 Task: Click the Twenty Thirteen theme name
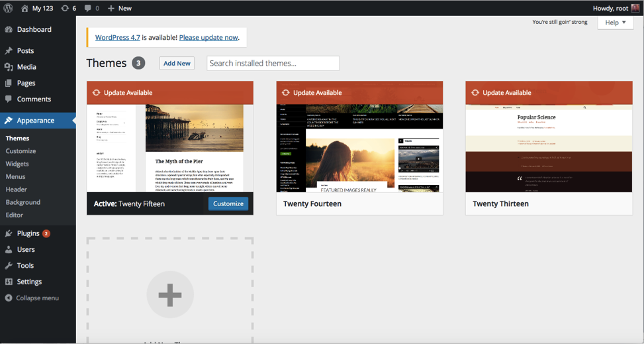coord(500,203)
